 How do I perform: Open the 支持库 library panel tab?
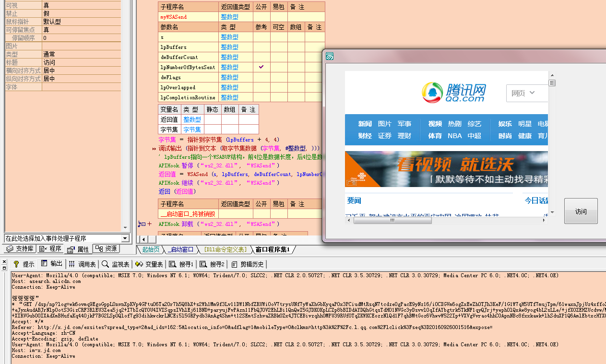pos(20,249)
